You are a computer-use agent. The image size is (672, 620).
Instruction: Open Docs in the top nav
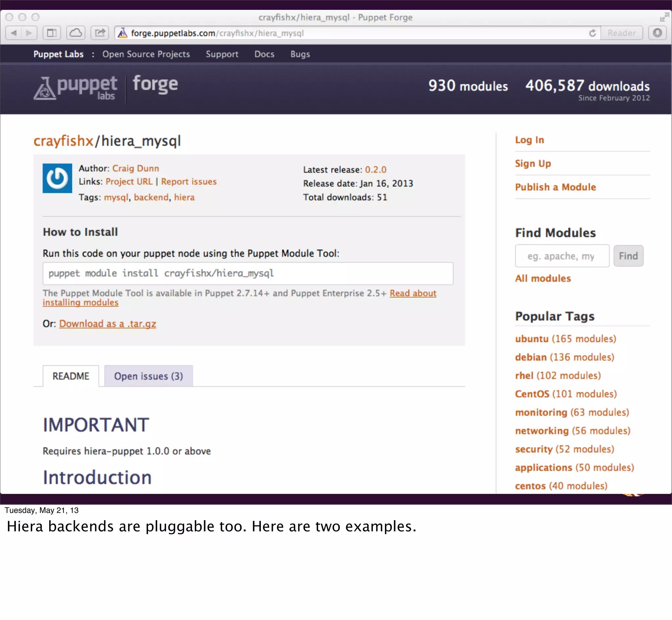pyautogui.click(x=264, y=54)
